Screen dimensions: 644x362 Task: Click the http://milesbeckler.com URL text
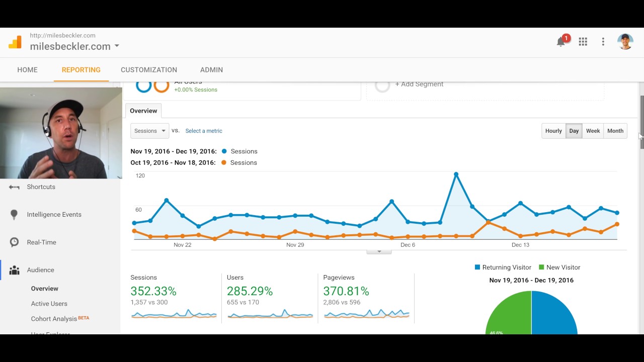click(x=62, y=36)
